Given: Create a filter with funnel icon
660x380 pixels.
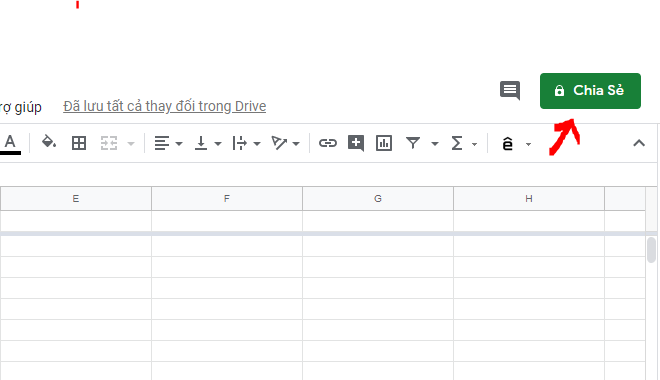Looking at the screenshot, I should click(413, 143).
